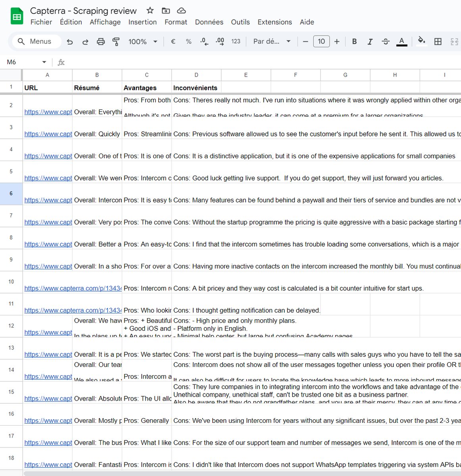Select the Résumé header cell
Viewport: 461px width, 476px height.
[x=97, y=88]
